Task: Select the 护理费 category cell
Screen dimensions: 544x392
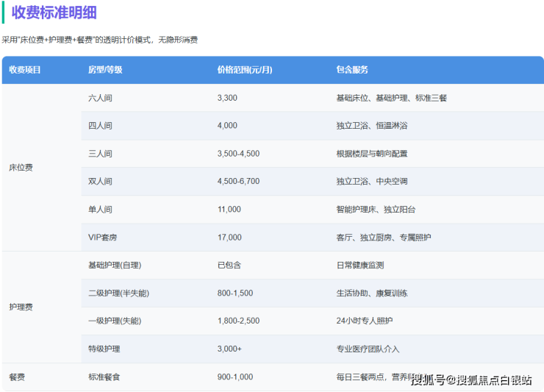Action: point(21,307)
